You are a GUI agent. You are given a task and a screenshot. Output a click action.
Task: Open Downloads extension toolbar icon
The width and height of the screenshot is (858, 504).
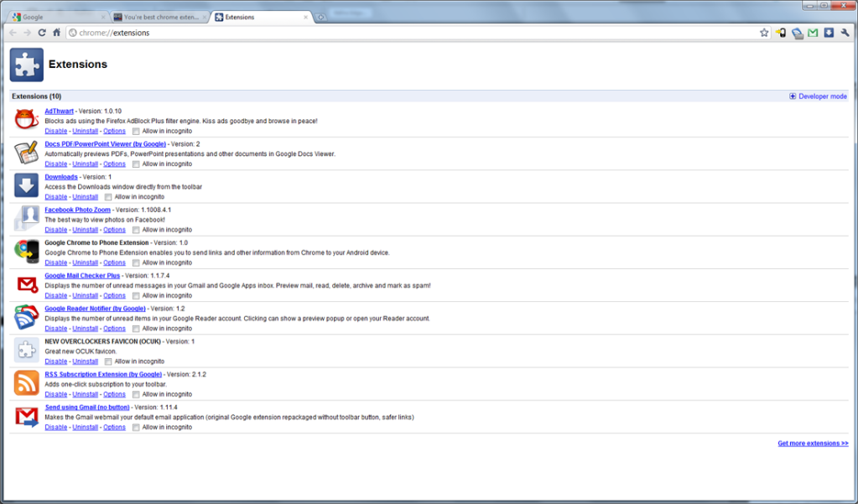pyautogui.click(x=829, y=33)
